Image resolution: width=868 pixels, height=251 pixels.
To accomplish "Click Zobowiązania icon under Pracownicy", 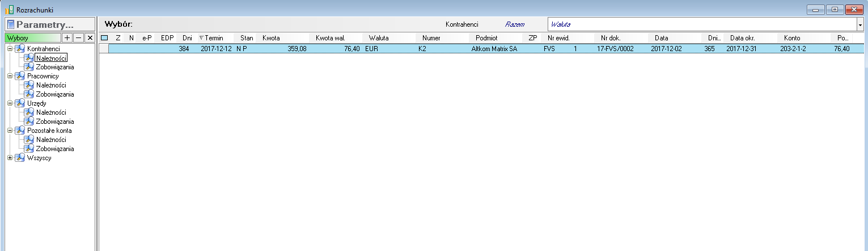I will coord(29,94).
